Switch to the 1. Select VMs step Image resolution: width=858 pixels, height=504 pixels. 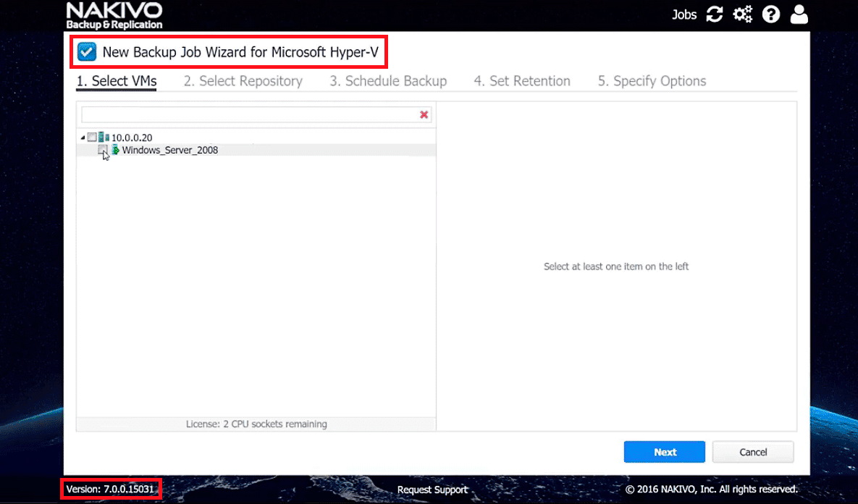coord(117,81)
